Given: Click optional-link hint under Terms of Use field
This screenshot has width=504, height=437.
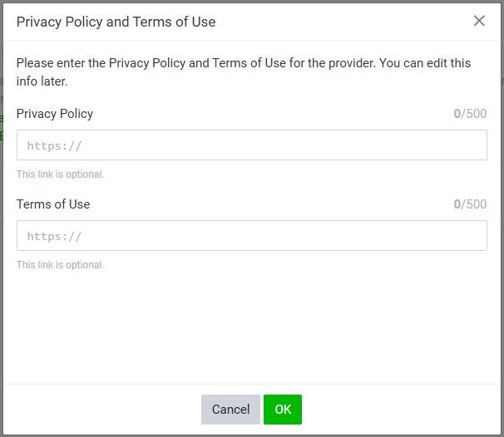Looking at the screenshot, I should tap(60, 265).
